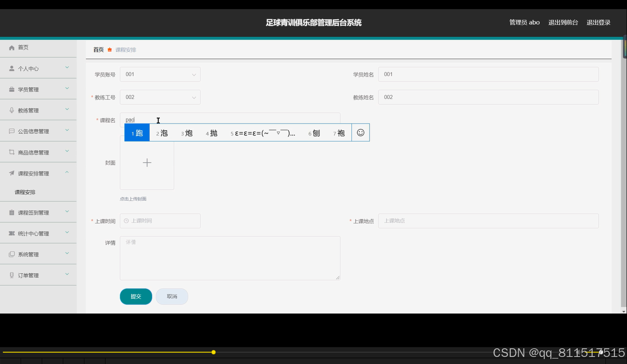Select the person icon for 个人中心
Viewport: 627px width, 364px height.
pos(12,68)
